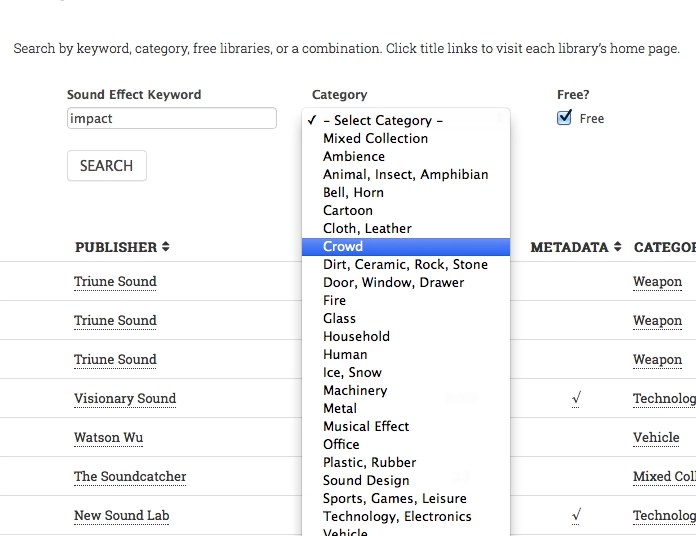Click Weapon category link in first row
696x536 pixels.
pos(657,282)
